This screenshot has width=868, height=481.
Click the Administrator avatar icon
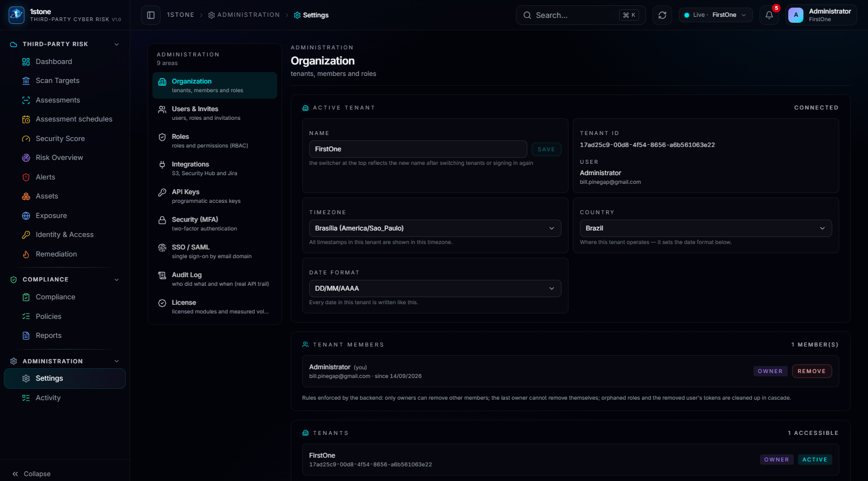tap(796, 15)
